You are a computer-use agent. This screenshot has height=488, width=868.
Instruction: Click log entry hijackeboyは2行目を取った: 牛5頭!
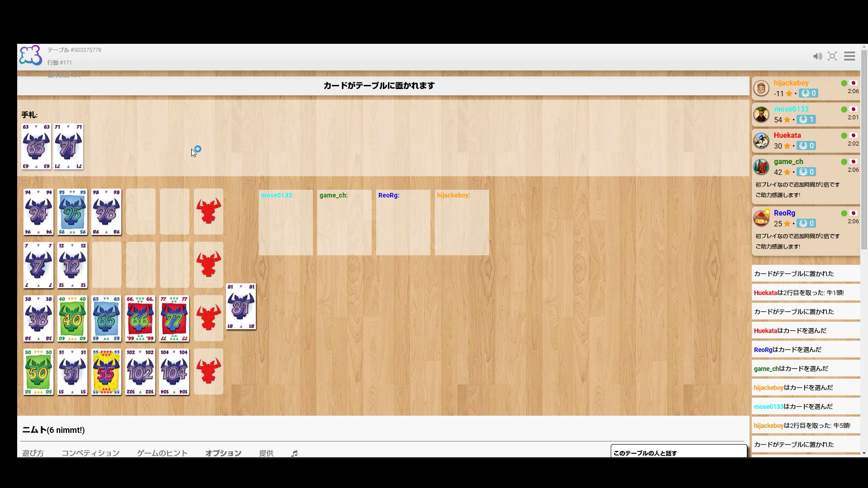pos(806,426)
